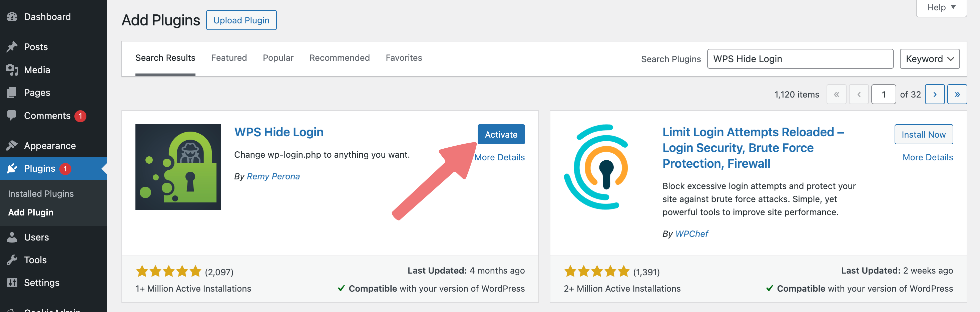The height and width of the screenshot is (312, 980).
Task: Jump to last results page arrow
Action: coord(957,94)
